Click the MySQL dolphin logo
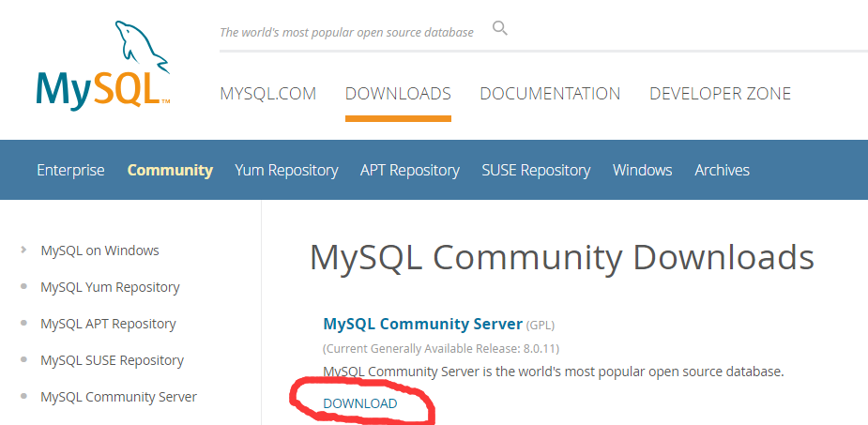The height and width of the screenshot is (425, 868). point(103,66)
